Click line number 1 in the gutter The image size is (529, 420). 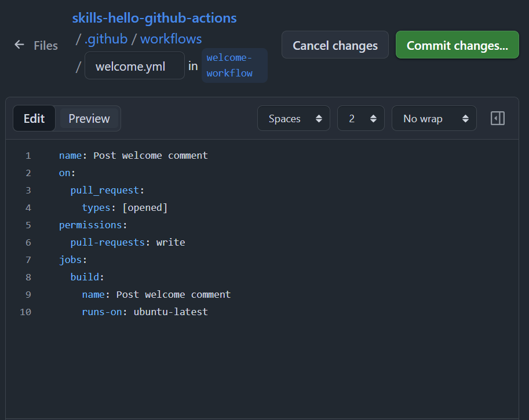coord(28,156)
